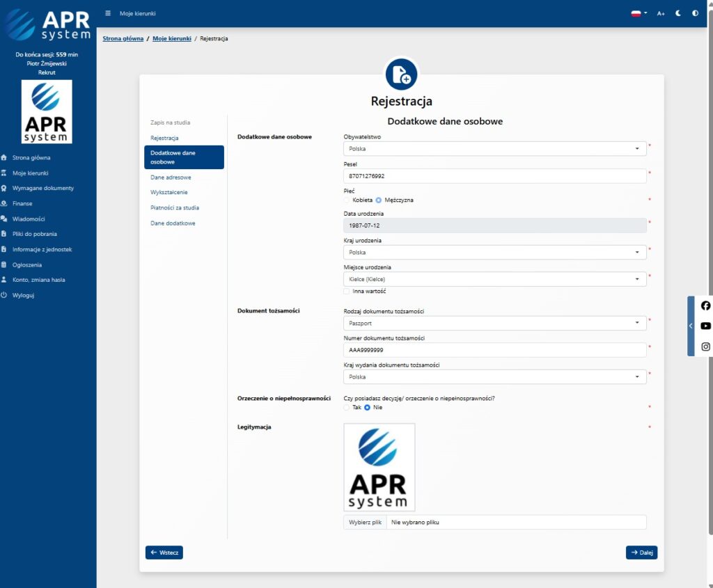713x588 pixels.
Task: Open the Facebook social icon
Action: click(x=705, y=305)
